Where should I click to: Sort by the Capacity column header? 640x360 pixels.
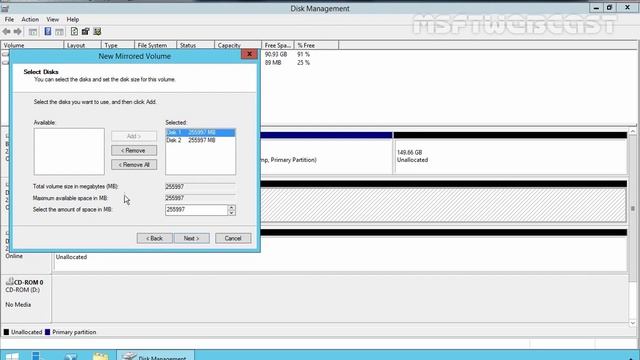(238, 45)
